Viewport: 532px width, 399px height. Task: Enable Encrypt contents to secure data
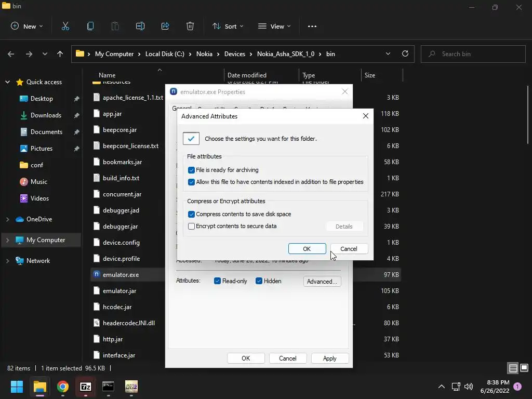(x=191, y=226)
